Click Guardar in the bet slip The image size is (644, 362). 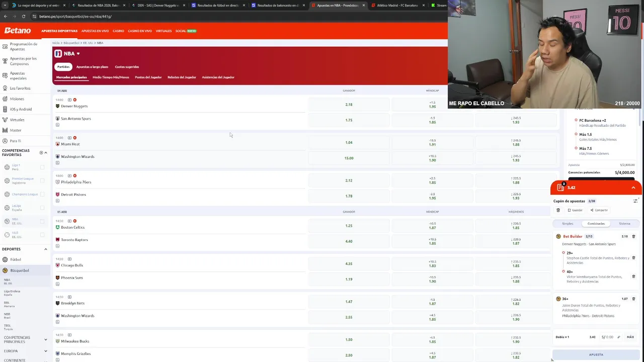[x=575, y=210]
